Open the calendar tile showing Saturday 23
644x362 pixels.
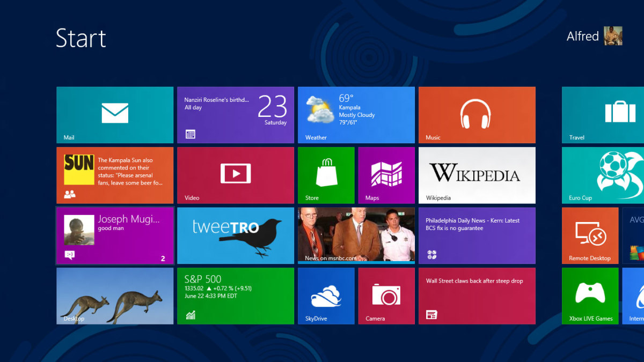[235, 115]
